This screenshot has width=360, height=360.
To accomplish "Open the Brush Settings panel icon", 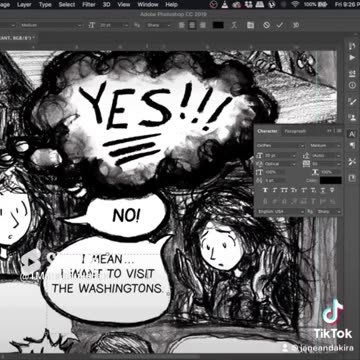I will [x=352, y=102].
